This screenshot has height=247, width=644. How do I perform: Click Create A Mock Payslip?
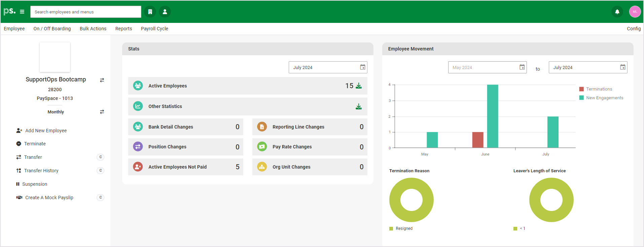point(49,198)
